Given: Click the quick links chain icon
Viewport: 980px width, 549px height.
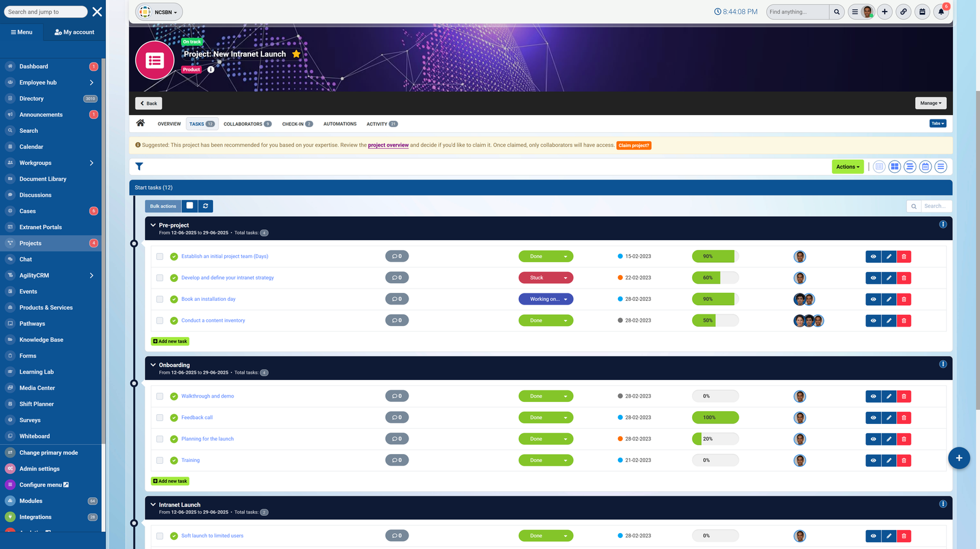Looking at the screenshot, I should pos(903,12).
